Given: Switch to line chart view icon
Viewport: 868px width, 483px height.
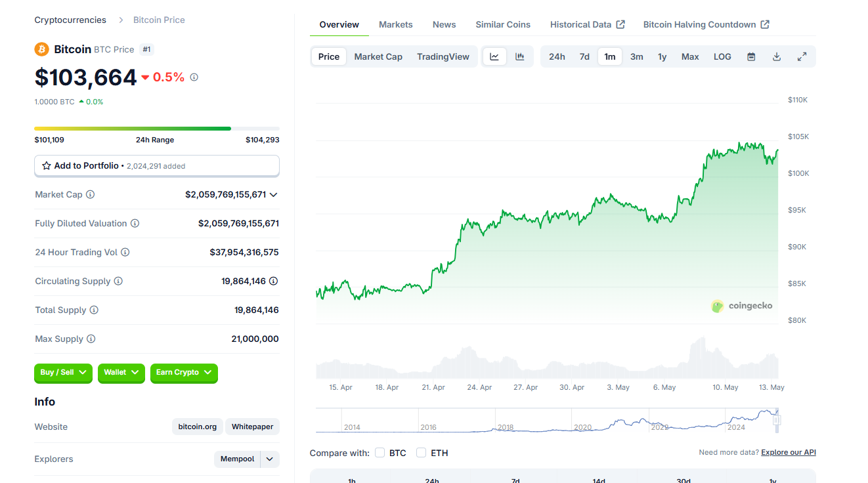Looking at the screenshot, I should (x=494, y=57).
